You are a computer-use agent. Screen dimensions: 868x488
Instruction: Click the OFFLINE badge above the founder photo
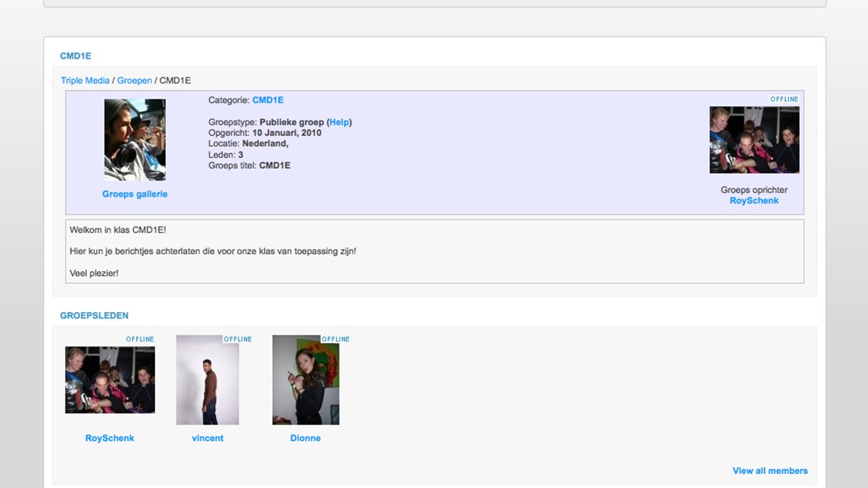click(x=784, y=99)
